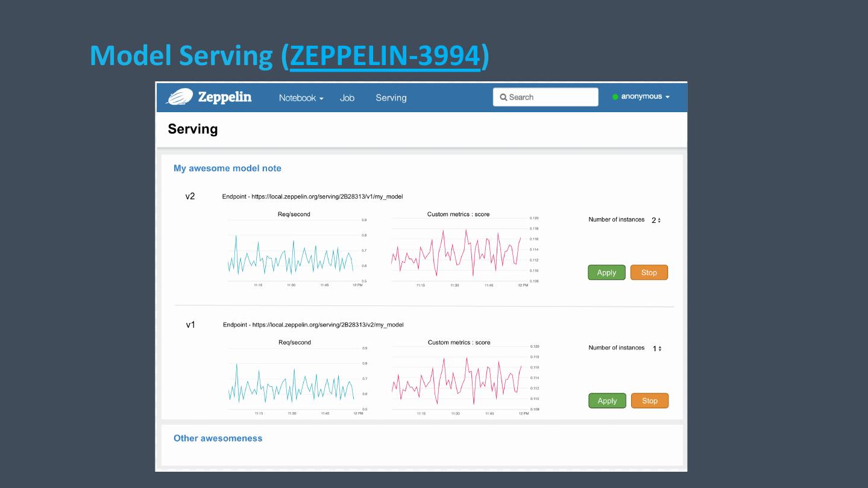The height and width of the screenshot is (488, 868).
Task: Open the Serving menu item
Action: pyautogui.click(x=391, y=98)
